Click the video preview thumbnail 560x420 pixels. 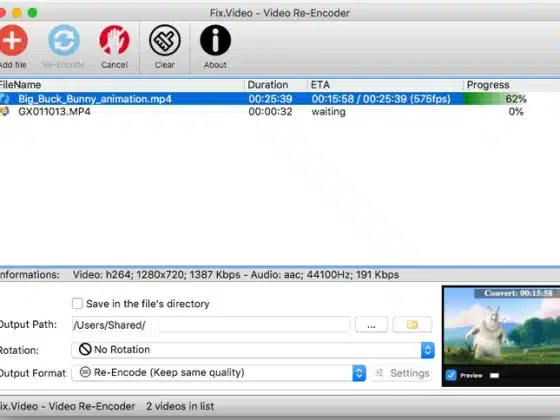(501, 327)
